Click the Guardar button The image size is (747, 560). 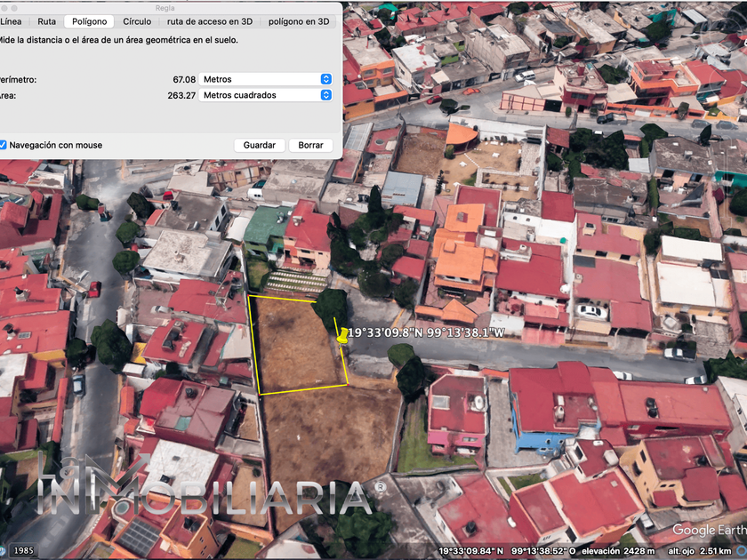pos(259,145)
